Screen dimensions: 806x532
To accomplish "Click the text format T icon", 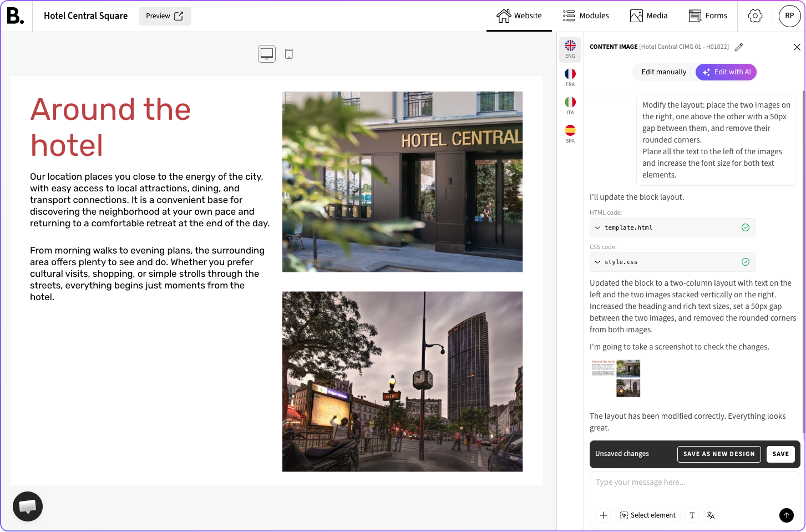I will [692, 515].
